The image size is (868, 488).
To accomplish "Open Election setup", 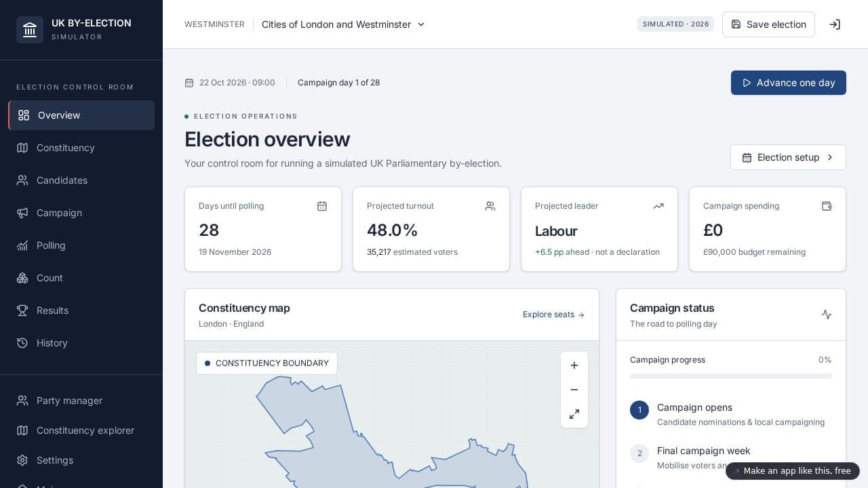I will coord(788,157).
